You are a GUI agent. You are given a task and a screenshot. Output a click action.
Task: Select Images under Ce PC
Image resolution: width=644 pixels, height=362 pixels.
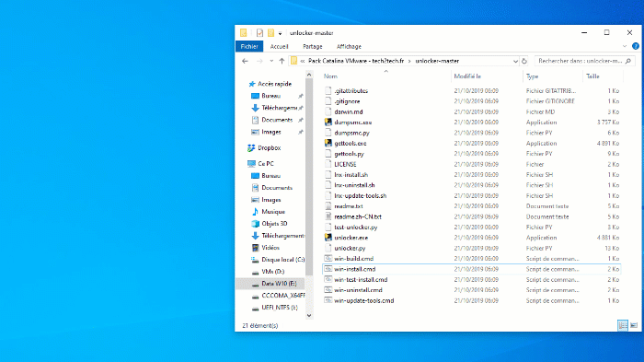pos(271,200)
